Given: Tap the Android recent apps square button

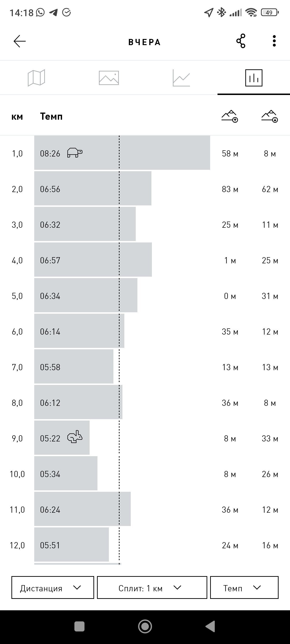Looking at the screenshot, I should click(80, 626).
